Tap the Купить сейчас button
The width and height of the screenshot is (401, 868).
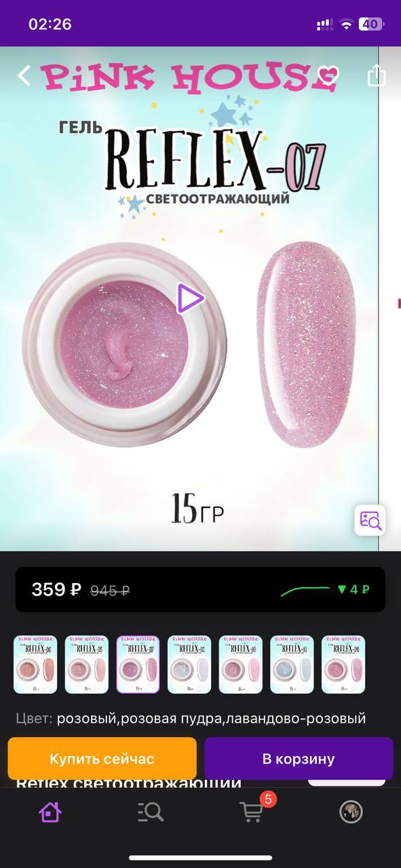[102, 759]
